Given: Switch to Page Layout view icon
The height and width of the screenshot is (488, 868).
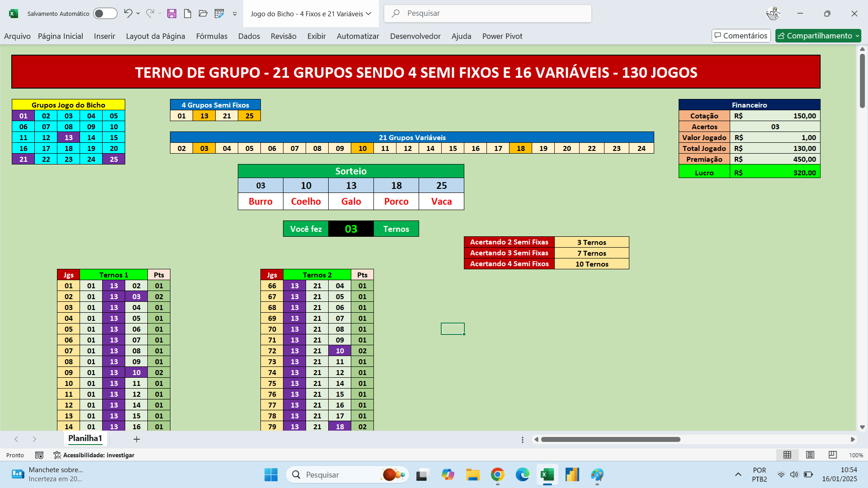Looking at the screenshot, I should click(810, 455).
